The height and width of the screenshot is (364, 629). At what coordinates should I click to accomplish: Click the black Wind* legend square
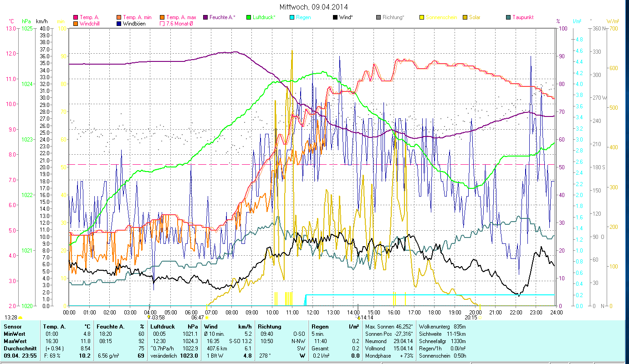pyautogui.click(x=335, y=17)
